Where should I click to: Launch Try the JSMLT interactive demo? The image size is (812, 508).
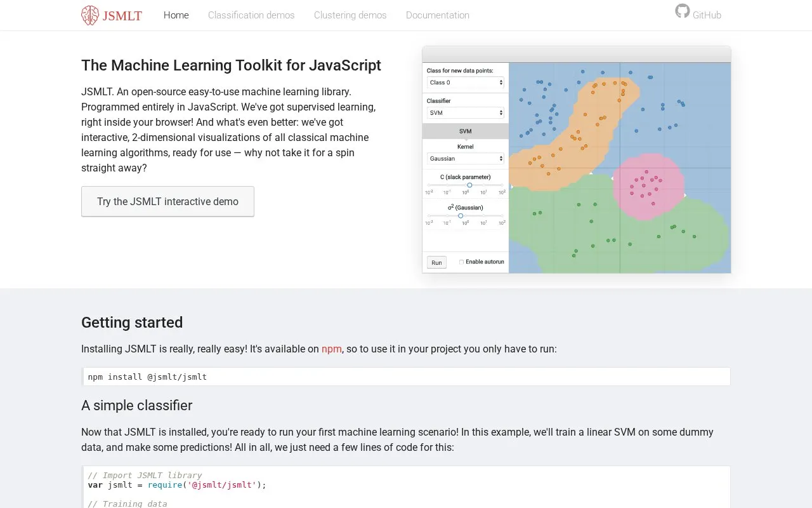tap(167, 201)
